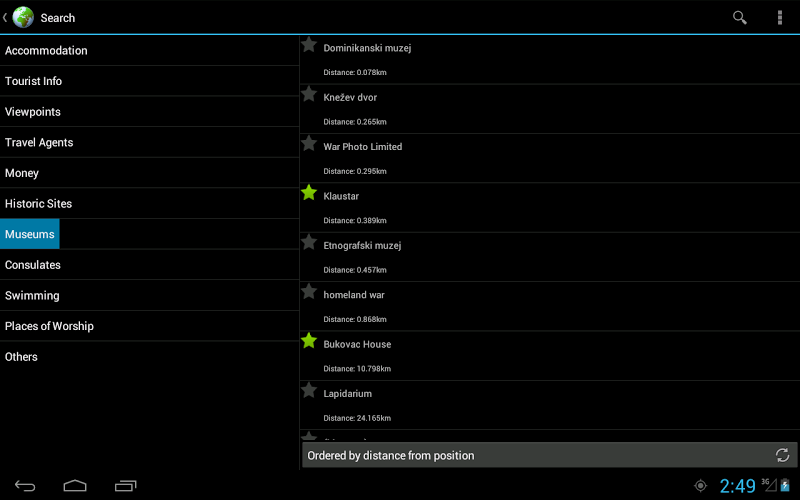Open the overflow menu with three dots

[780, 17]
